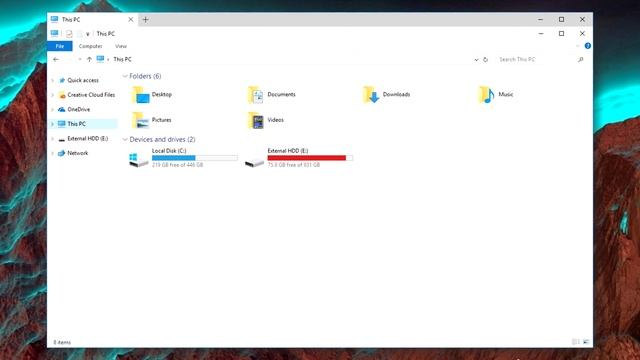The height and width of the screenshot is (360, 640).
Task: Select Creative Cloud Files in navigation pane
Action: 91,95
